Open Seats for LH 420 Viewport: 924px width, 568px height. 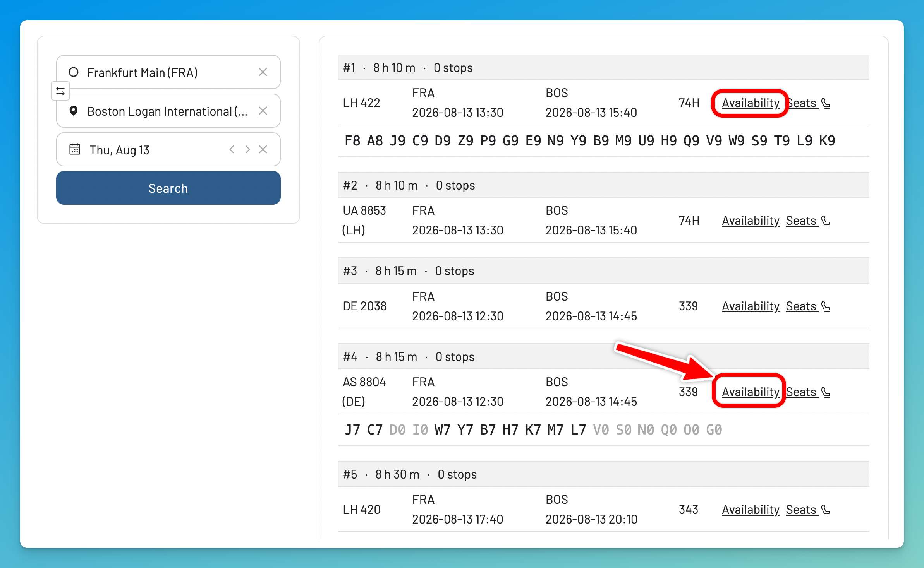click(x=802, y=510)
